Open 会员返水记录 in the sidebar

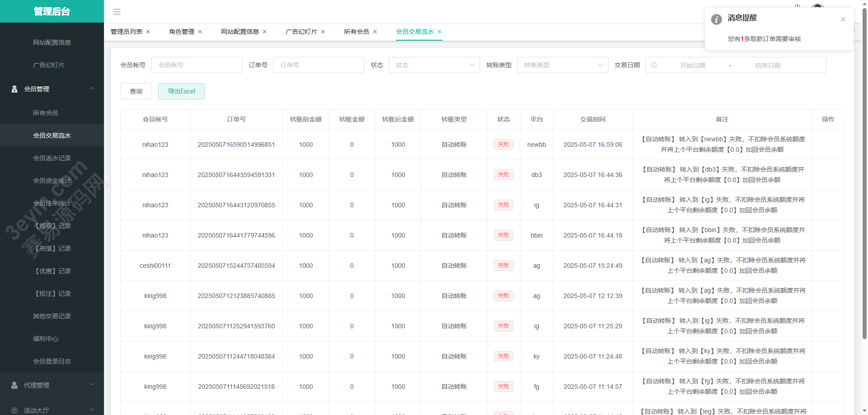point(52,158)
